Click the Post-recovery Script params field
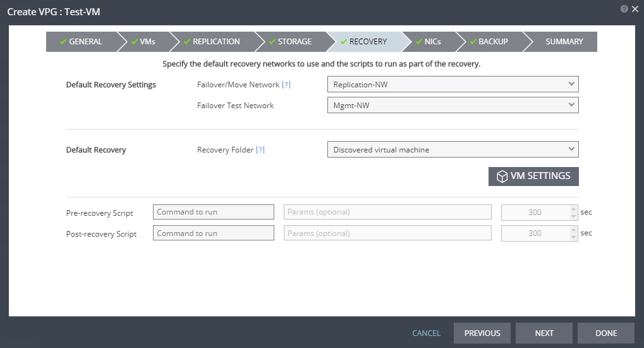Image resolution: width=644 pixels, height=348 pixels. tap(387, 233)
